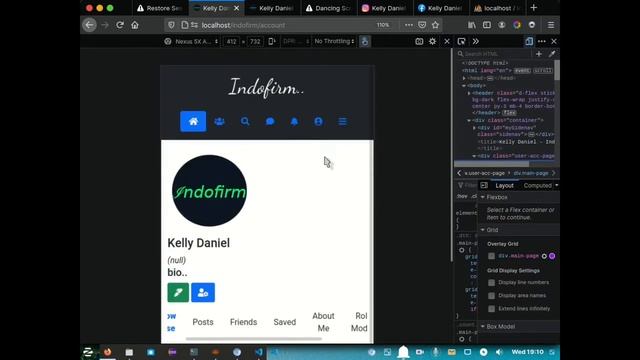Switch to the Restore Session browser tab
This screenshot has width=640, height=360.
[160, 8]
